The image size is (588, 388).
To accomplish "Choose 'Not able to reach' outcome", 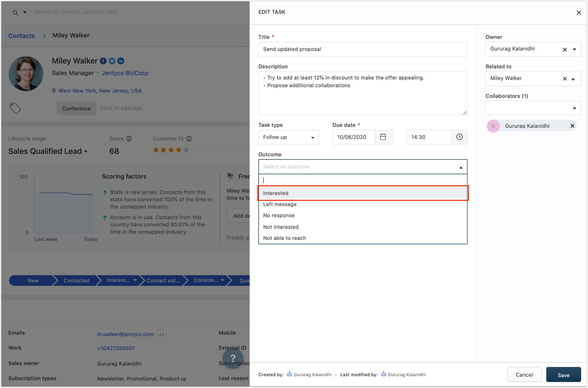I will 285,238.
